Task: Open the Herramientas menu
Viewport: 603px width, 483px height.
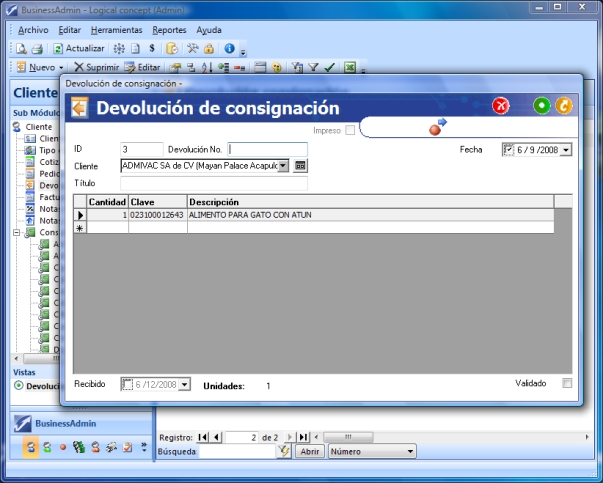Action: 116,30
